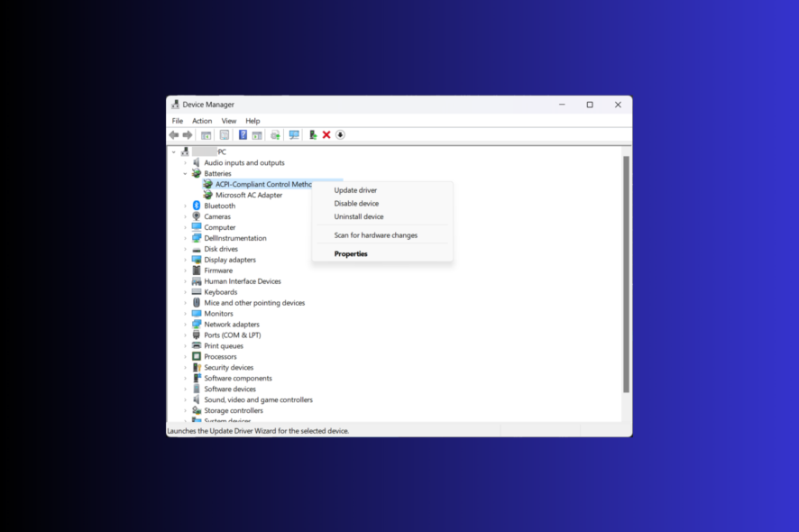The width and height of the screenshot is (799, 532).
Task: Click the vertical scrollbar thumb
Action: point(626,274)
